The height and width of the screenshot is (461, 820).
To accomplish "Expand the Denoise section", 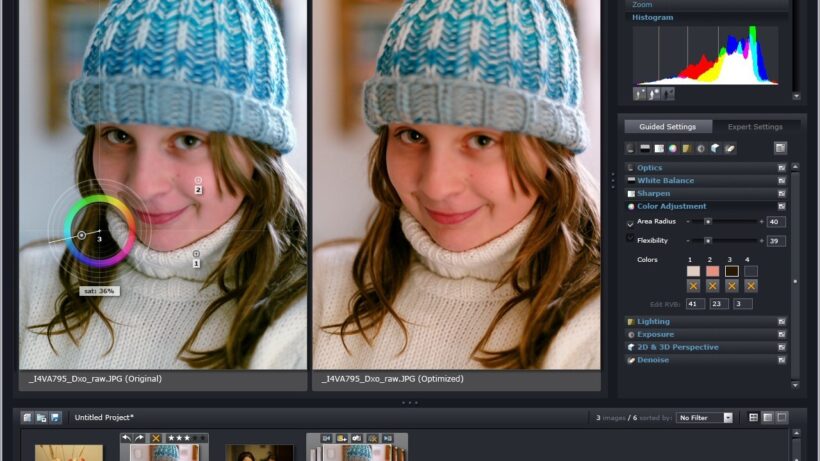I will pyautogui.click(x=705, y=360).
